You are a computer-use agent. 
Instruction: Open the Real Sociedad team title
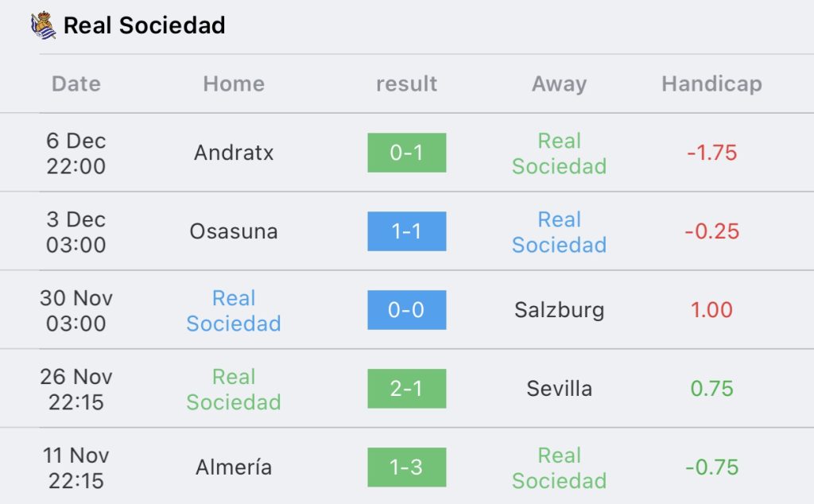pos(145,25)
